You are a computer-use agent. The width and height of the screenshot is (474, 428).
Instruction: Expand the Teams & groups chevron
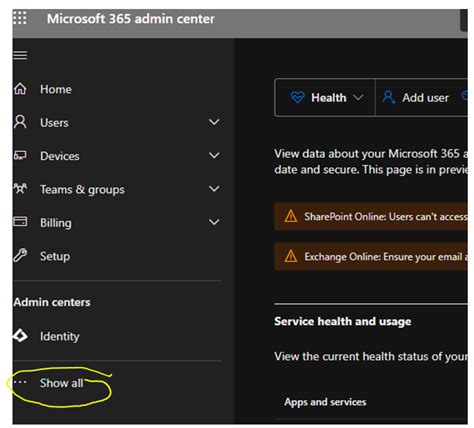(x=214, y=189)
